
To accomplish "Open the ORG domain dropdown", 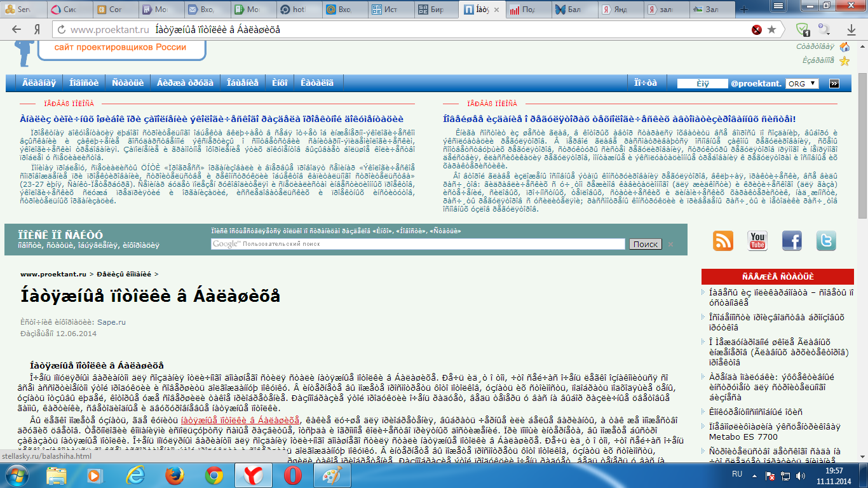I will click(x=803, y=83).
